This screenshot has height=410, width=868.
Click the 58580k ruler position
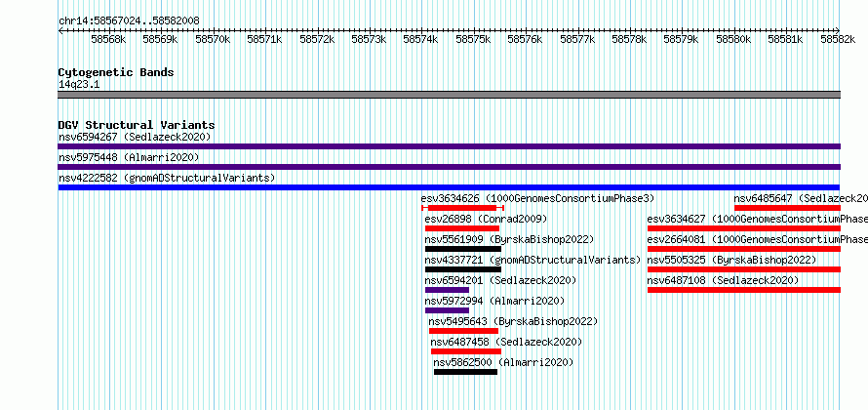click(734, 39)
